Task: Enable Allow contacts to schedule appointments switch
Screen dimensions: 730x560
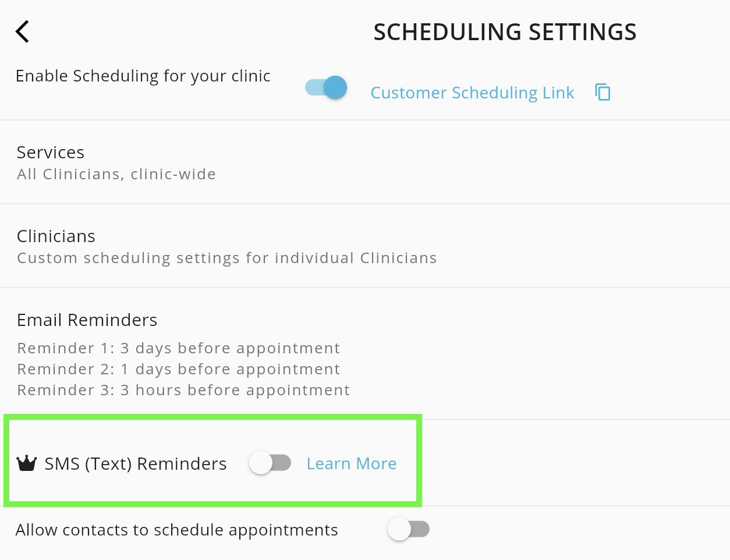Action: point(409,529)
